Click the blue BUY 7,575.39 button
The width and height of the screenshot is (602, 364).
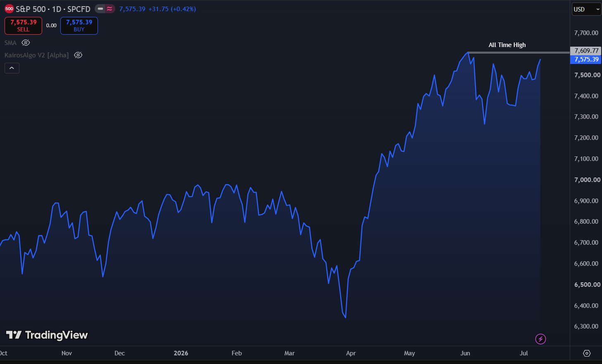79,26
